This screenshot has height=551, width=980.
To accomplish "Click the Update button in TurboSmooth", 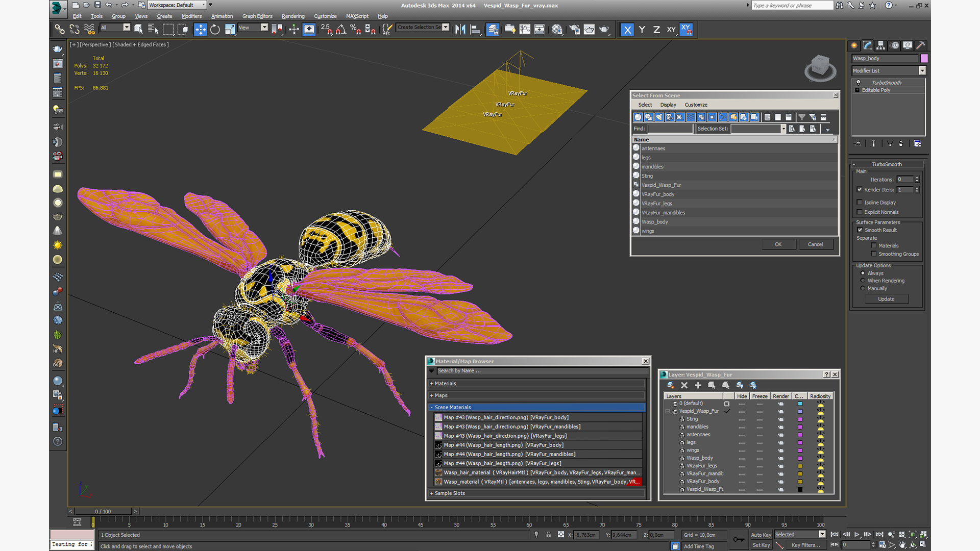I will [x=886, y=299].
